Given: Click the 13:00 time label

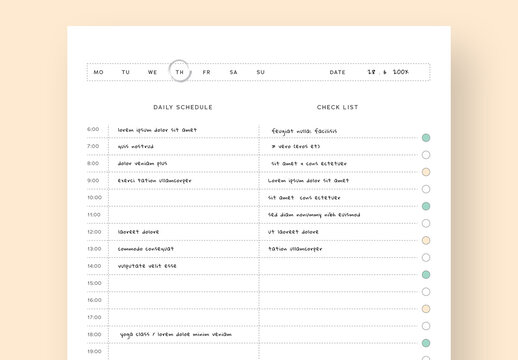Looking at the screenshot, I should point(94,249).
